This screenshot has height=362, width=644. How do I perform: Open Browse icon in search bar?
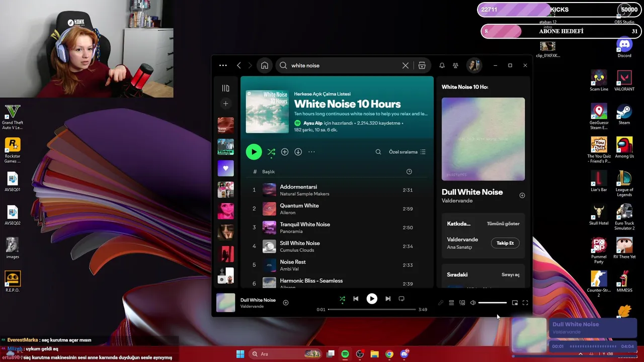(422, 65)
